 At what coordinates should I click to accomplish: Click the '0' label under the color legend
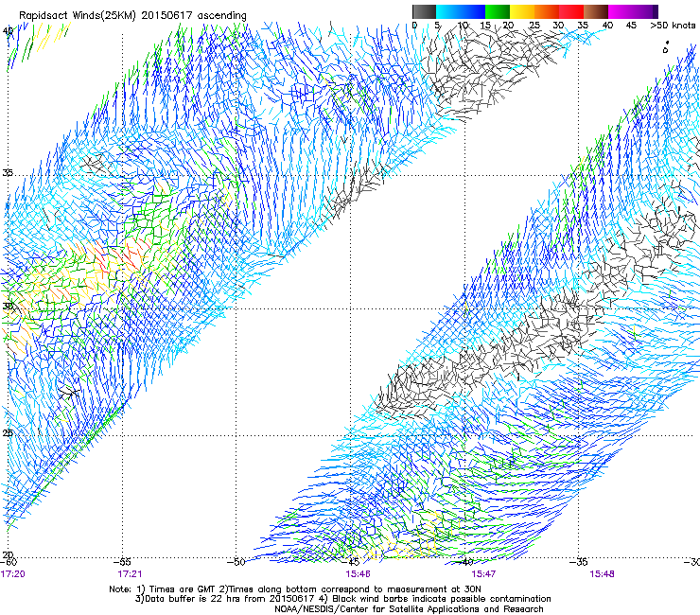414,26
